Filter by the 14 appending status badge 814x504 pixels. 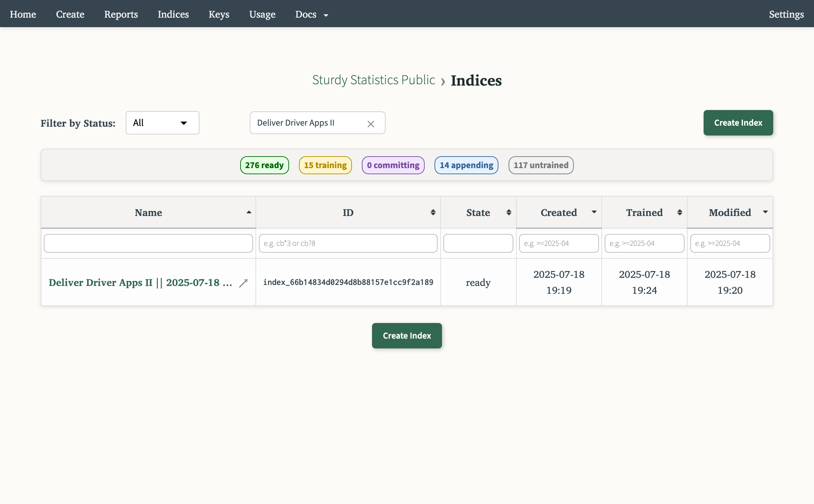click(x=466, y=165)
